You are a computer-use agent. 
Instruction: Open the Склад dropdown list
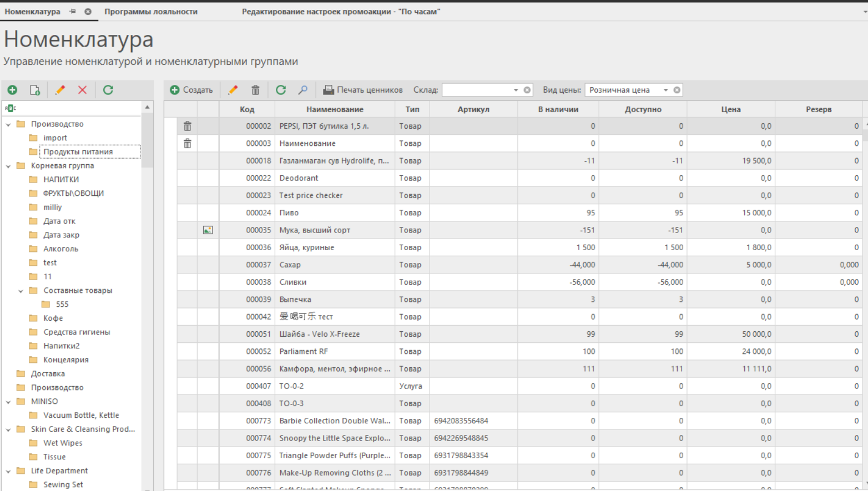tap(516, 90)
